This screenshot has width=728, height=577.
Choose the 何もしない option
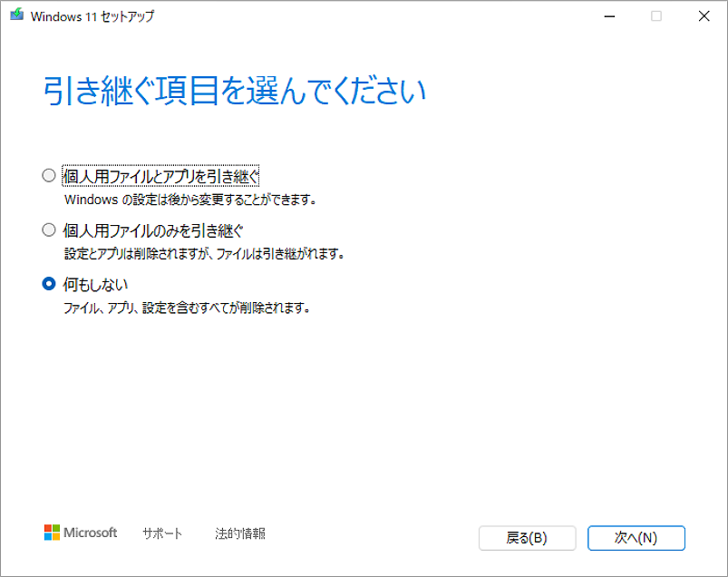point(96,283)
